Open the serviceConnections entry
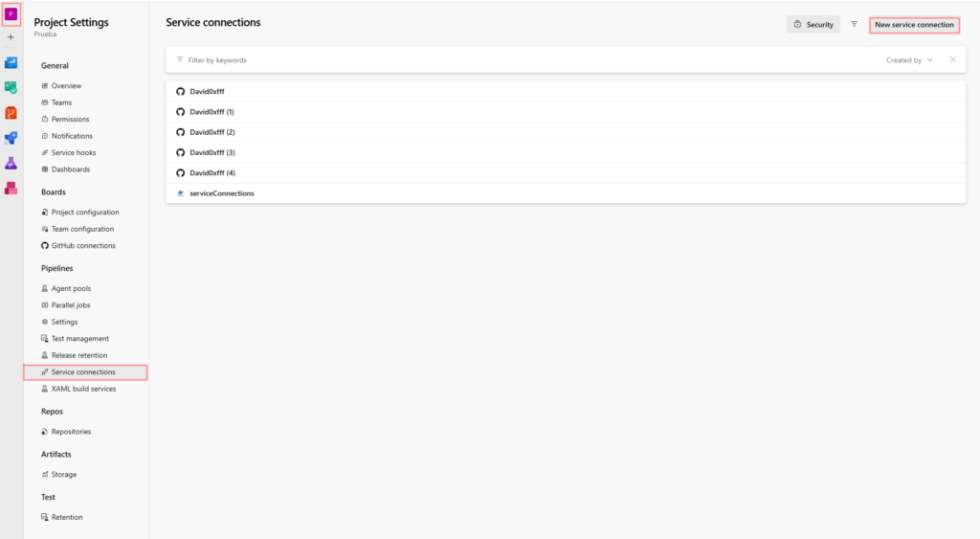The image size is (980, 539). [566, 193]
